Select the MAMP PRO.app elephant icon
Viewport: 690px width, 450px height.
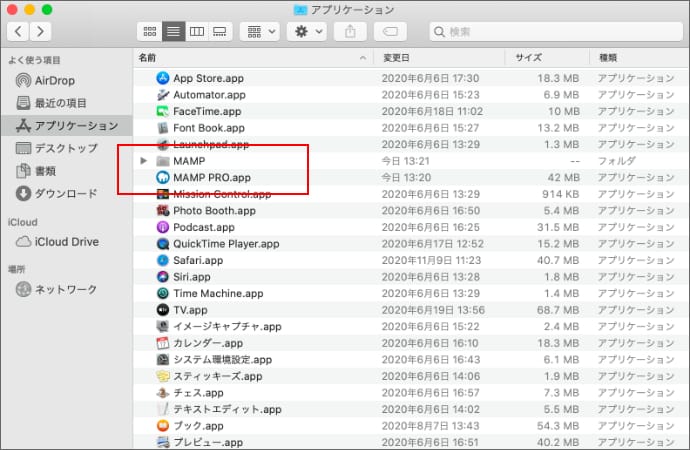[x=164, y=177]
